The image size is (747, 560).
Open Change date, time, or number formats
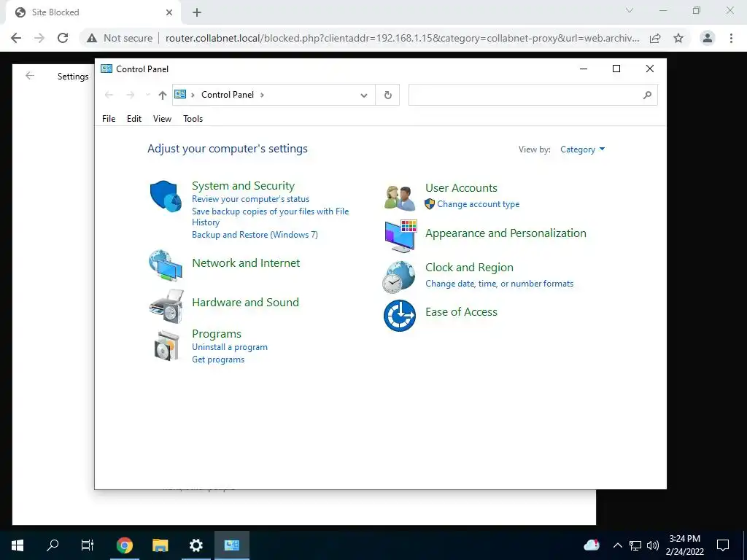click(499, 284)
